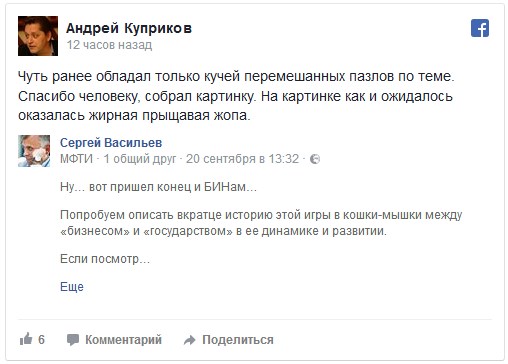
Task: Select the Поделиться button label
Action: [238, 340]
